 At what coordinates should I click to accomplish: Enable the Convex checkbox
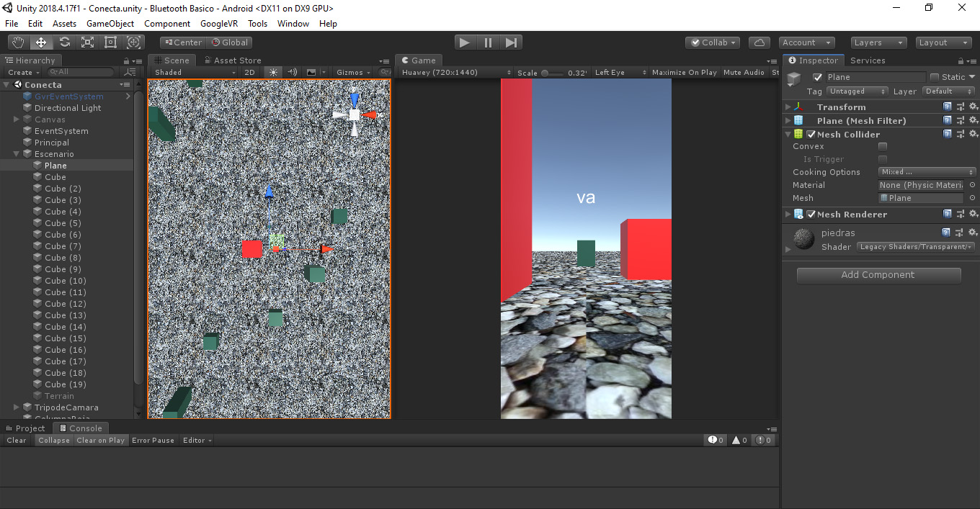click(x=883, y=146)
